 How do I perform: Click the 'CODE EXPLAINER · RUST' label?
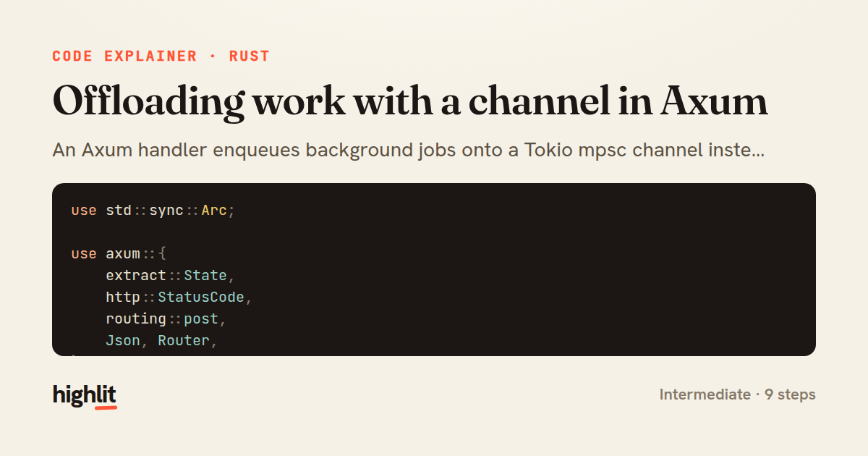coord(161,56)
